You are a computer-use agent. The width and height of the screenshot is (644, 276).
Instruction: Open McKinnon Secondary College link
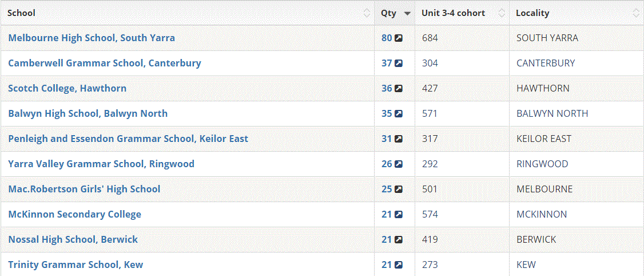tap(74, 214)
